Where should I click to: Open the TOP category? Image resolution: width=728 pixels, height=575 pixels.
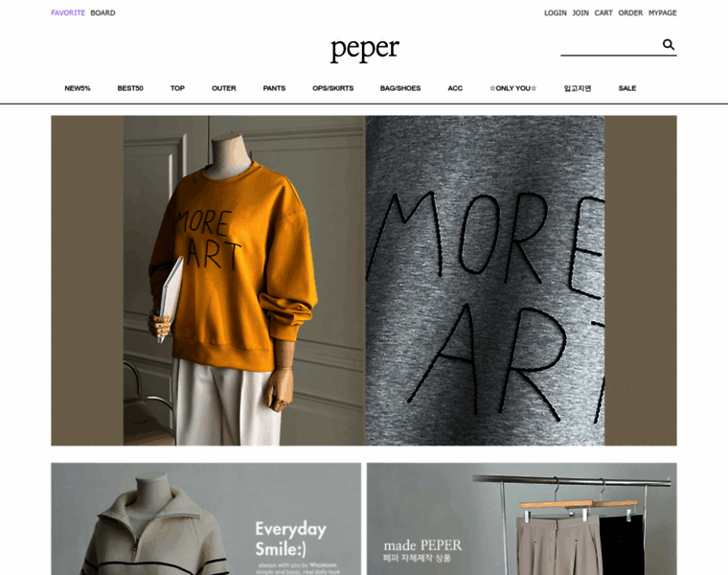pyautogui.click(x=177, y=88)
